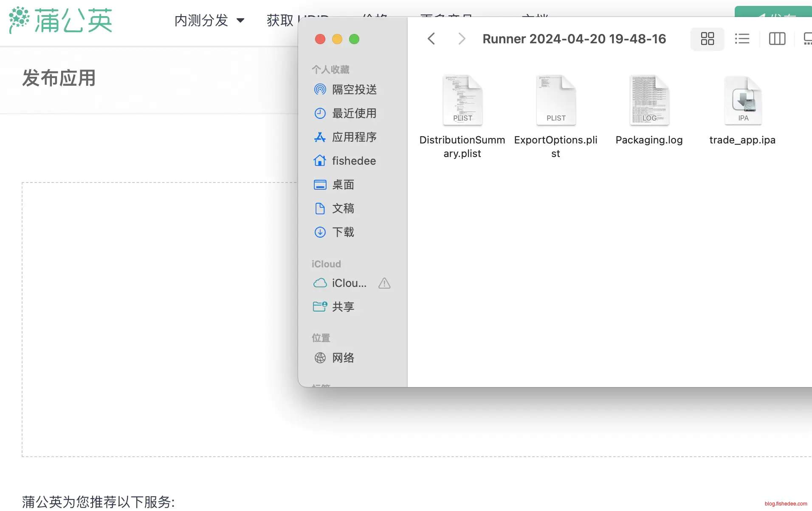Image resolution: width=812 pixels, height=511 pixels.
Task: Click the 蒲公英 logo link
Action: pyautogui.click(x=61, y=20)
